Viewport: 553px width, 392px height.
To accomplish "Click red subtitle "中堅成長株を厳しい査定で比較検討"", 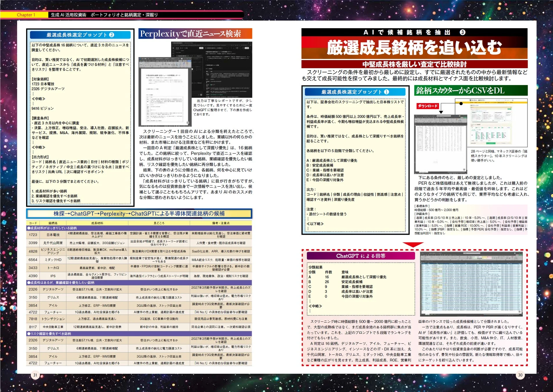I will pyautogui.click(x=414, y=64).
